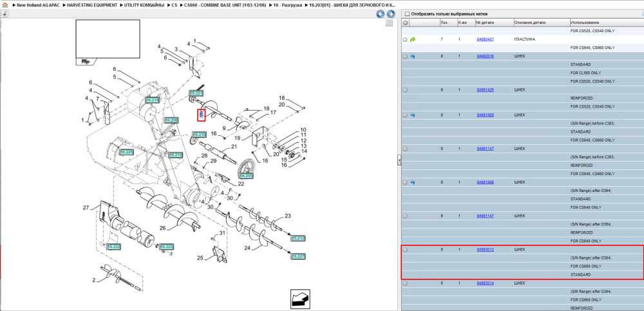Image resolution: width=644 pixels, height=311 pixels.
Task: Open the 16.205 reference label on pulley
Action: [247, 175]
